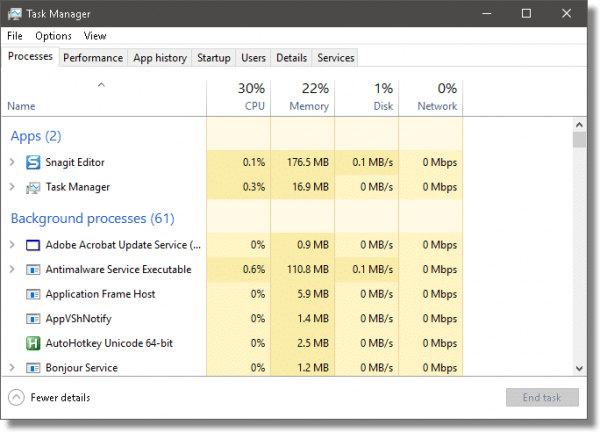This screenshot has width=600, height=432.
Task: Click the Apps (2) group heading
Action: (x=36, y=136)
